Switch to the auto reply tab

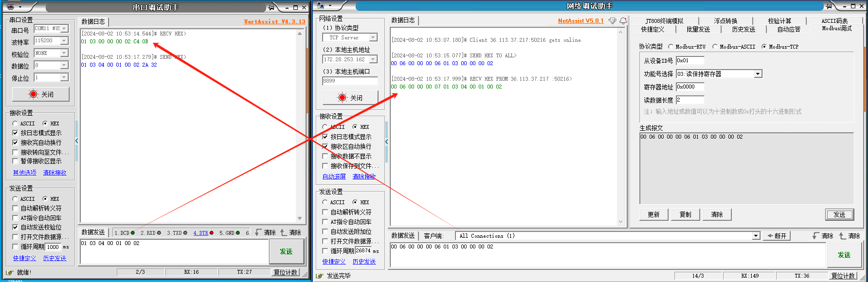pyautogui.click(x=789, y=29)
